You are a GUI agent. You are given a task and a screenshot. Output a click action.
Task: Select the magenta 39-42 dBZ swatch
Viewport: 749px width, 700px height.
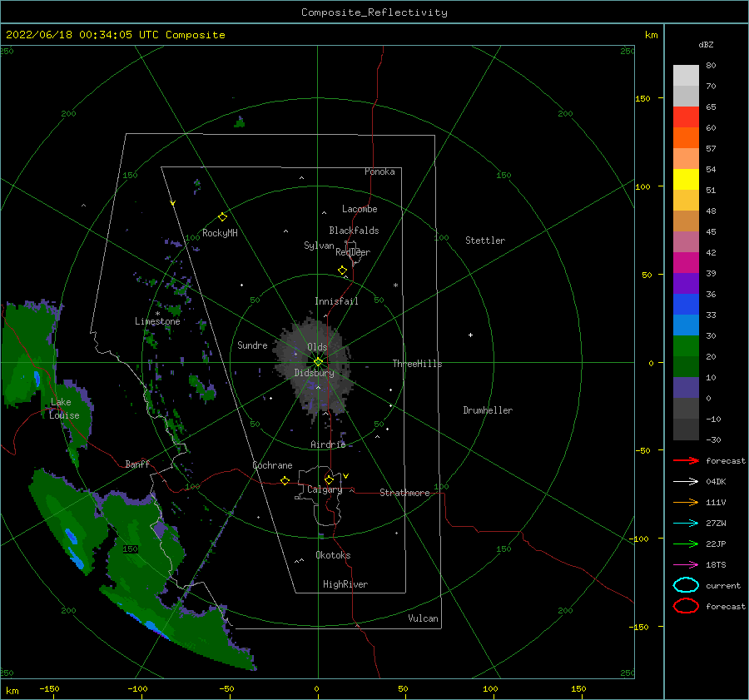point(686,263)
